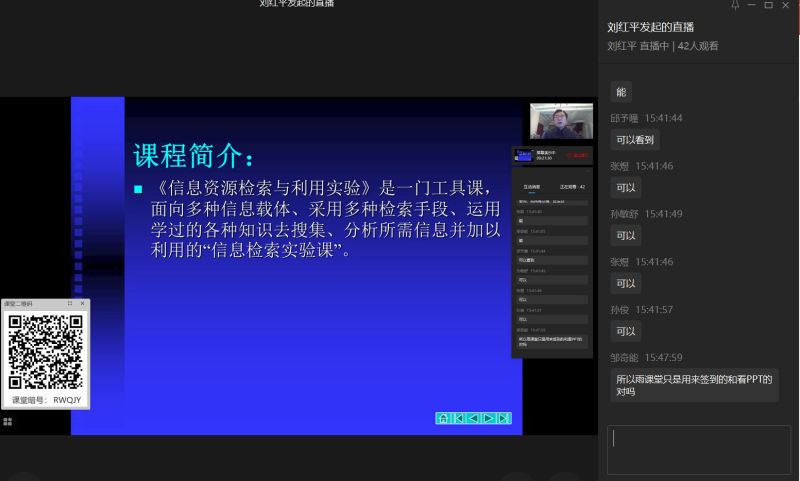Click the chat message input box
The image size is (800, 481).
(699, 449)
